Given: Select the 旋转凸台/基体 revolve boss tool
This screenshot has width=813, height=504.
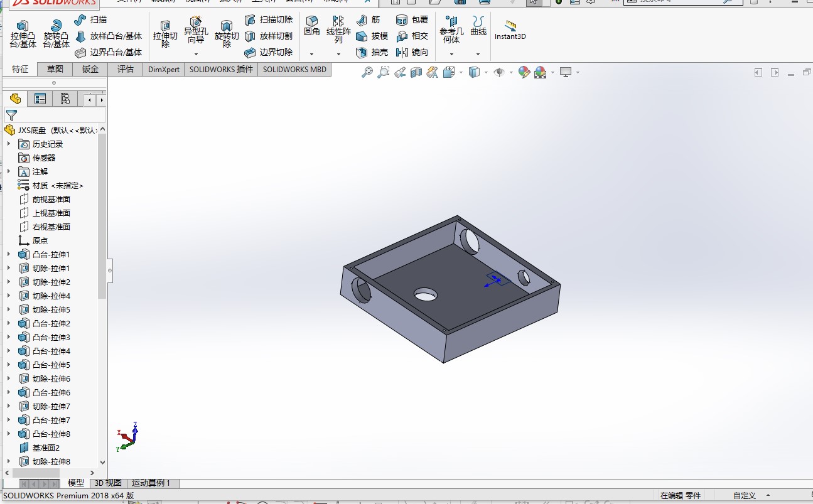Looking at the screenshot, I should (x=57, y=34).
